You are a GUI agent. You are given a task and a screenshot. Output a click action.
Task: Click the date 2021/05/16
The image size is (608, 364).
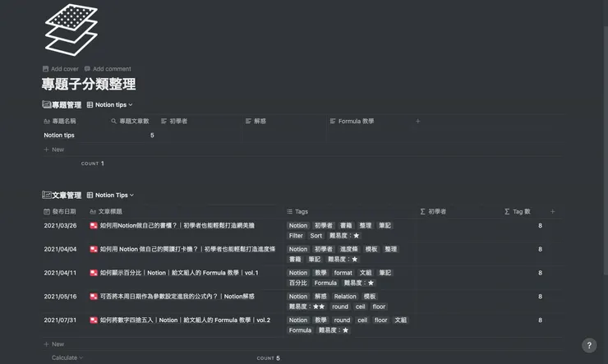click(60, 297)
